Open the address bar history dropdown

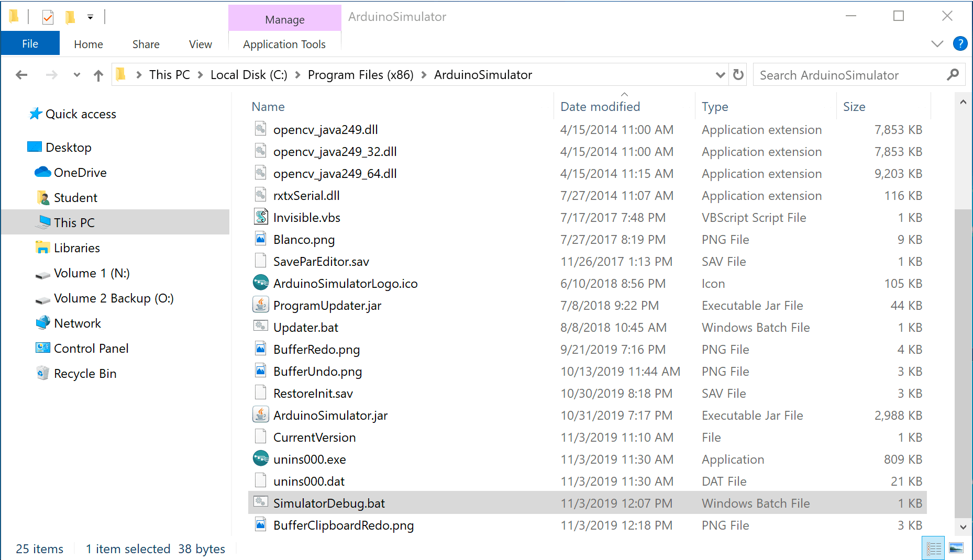pyautogui.click(x=720, y=75)
